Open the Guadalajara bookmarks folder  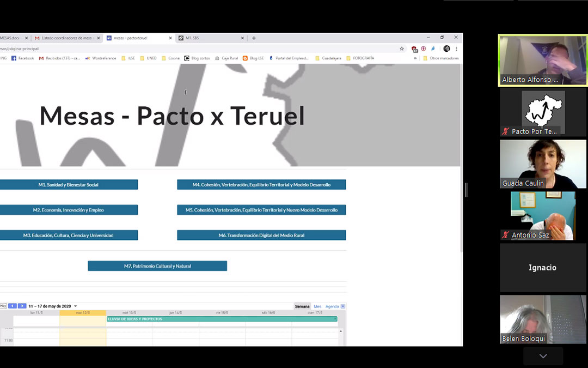328,58
